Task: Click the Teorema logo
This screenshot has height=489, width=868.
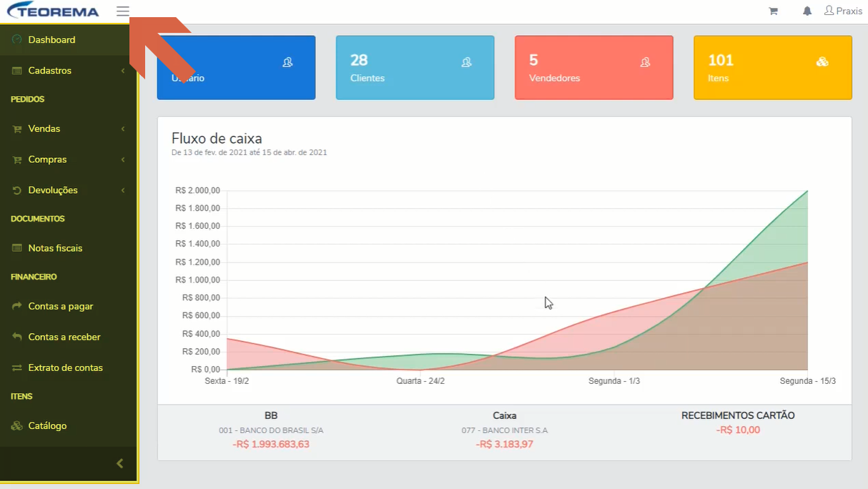Action: point(52,11)
